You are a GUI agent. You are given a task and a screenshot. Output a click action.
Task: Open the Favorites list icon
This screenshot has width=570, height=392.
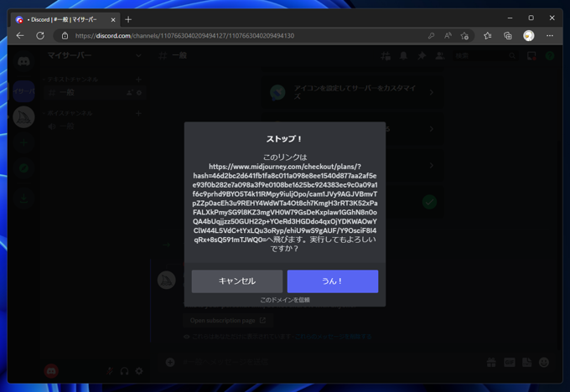[488, 36]
